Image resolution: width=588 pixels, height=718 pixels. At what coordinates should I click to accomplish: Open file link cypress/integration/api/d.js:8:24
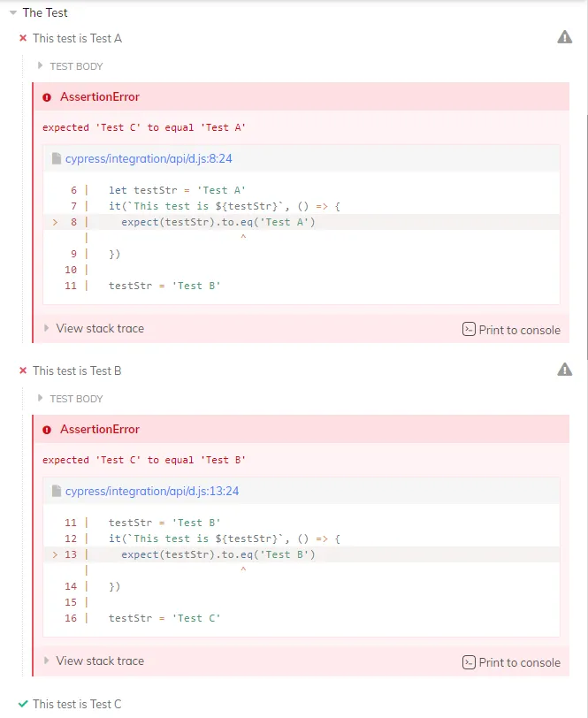point(149,158)
